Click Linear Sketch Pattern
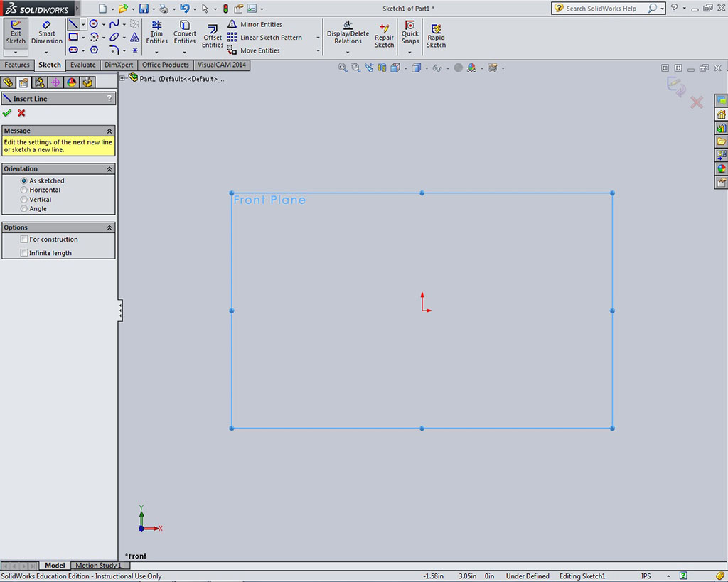Screen dimensions: 728x582 tap(270, 38)
